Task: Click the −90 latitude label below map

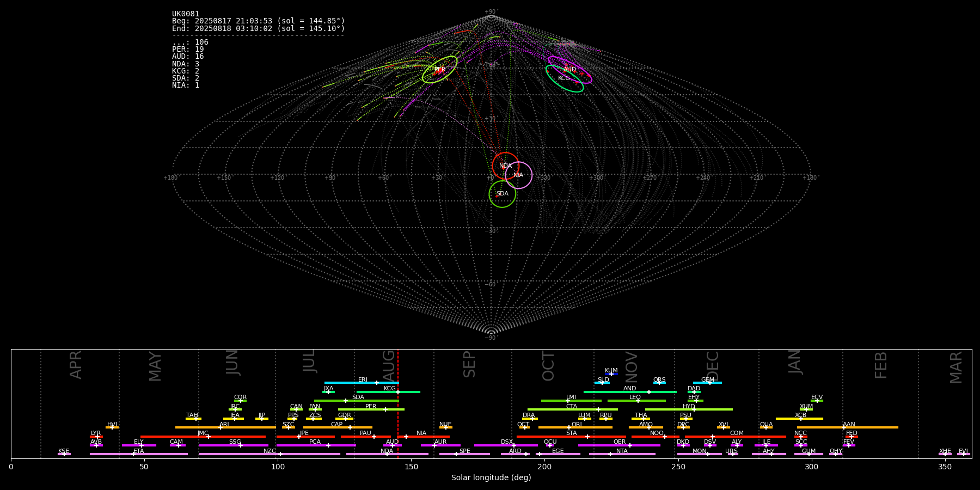Action: (491, 338)
